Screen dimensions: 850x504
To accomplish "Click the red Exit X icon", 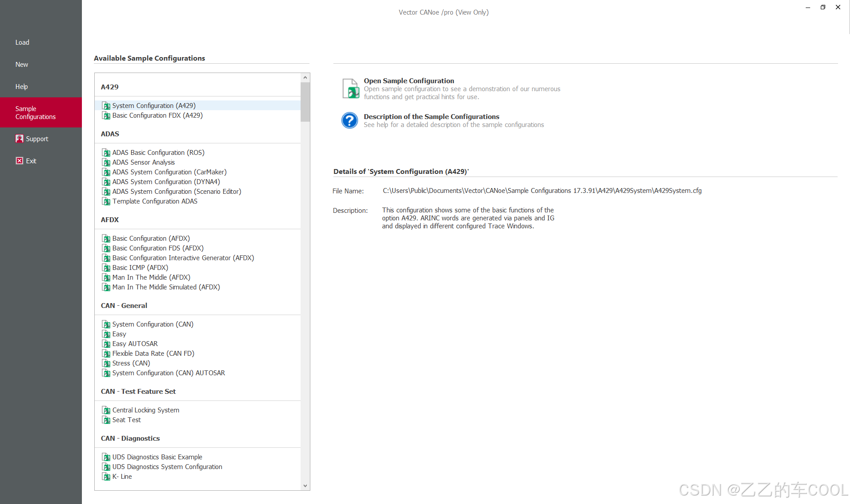I will pos(19,161).
